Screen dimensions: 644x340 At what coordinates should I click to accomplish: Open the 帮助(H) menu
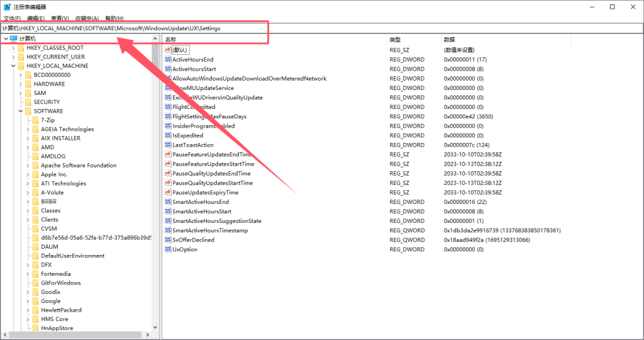click(x=113, y=18)
